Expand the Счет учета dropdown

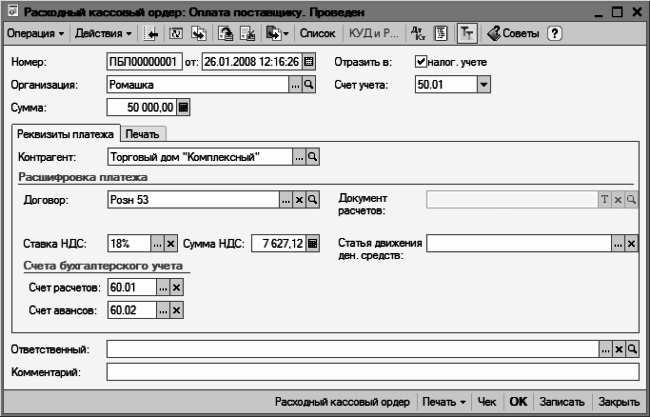(x=483, y=85)
